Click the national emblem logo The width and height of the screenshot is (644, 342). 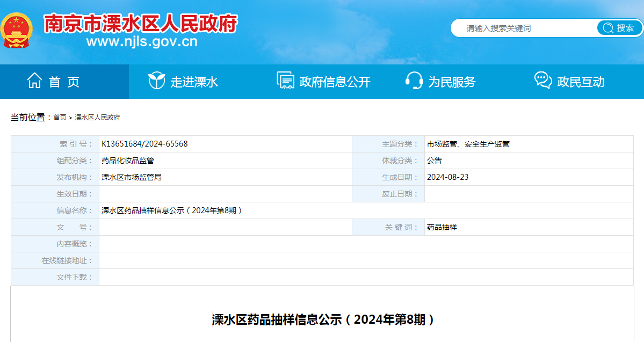click(16, 31)
